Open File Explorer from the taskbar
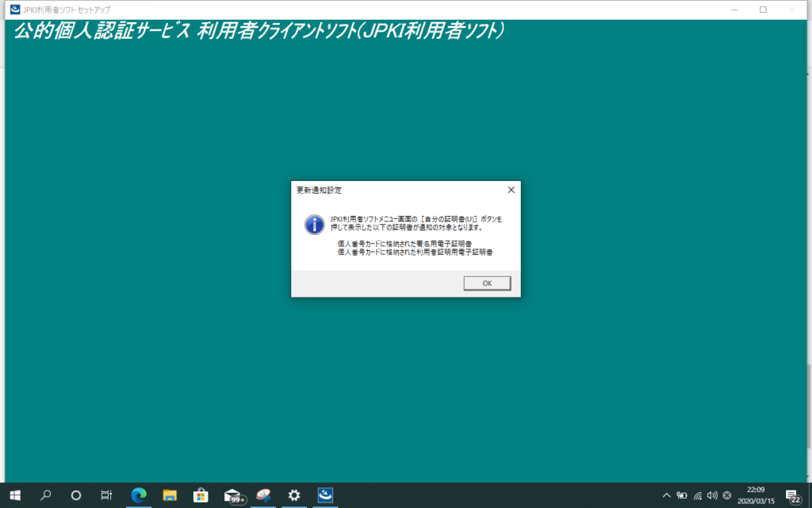 click(170, 495)
